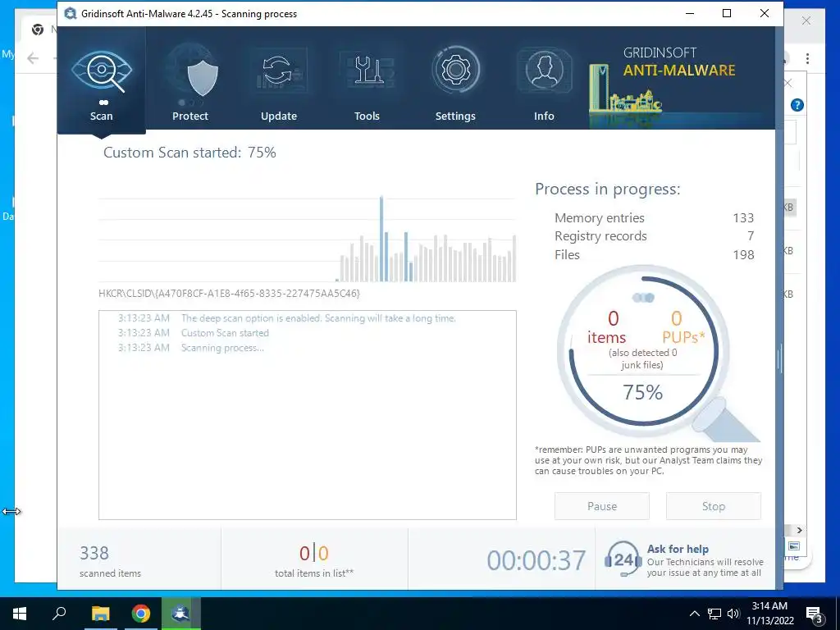Click the 00:00:37 elapsed timer

click(x=536, y=561)
